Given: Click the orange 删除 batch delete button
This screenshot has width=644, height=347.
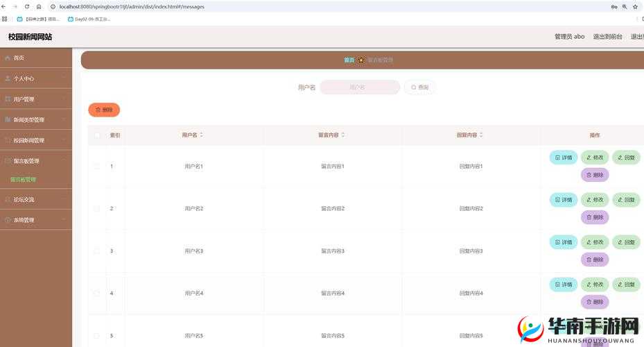Looking at the screenshot, I should [104, 110].
